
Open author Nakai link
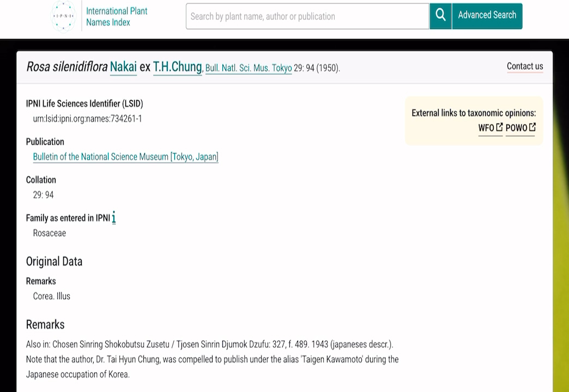pyautogui.click(x=123, y=67)
